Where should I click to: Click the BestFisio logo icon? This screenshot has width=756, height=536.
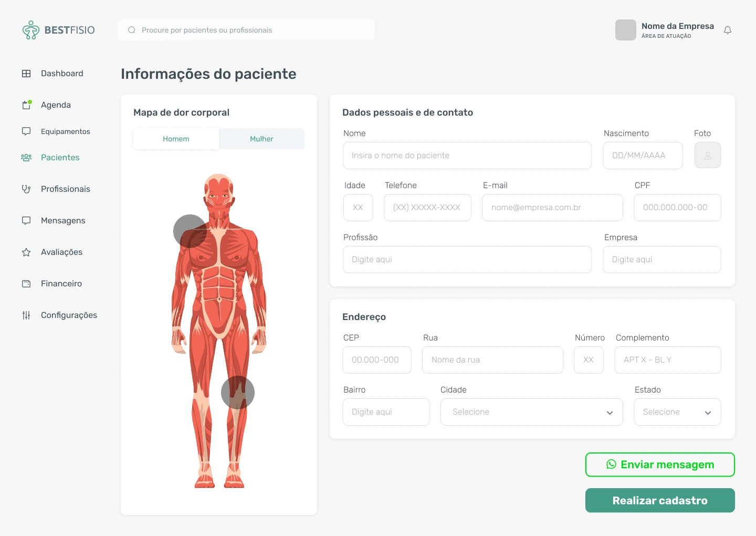31,30
